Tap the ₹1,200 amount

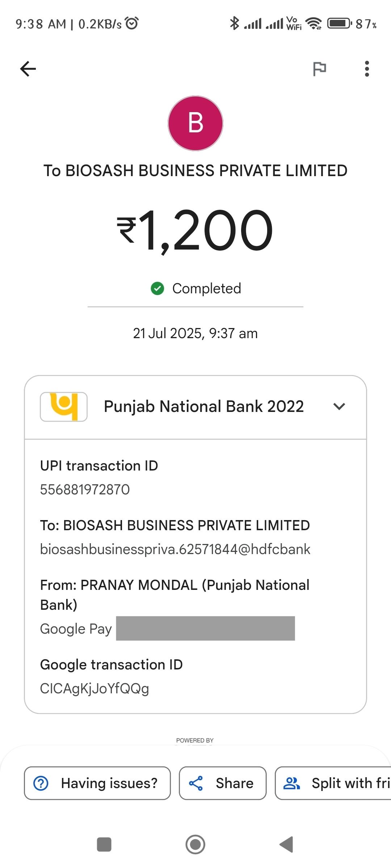(195, 230)
